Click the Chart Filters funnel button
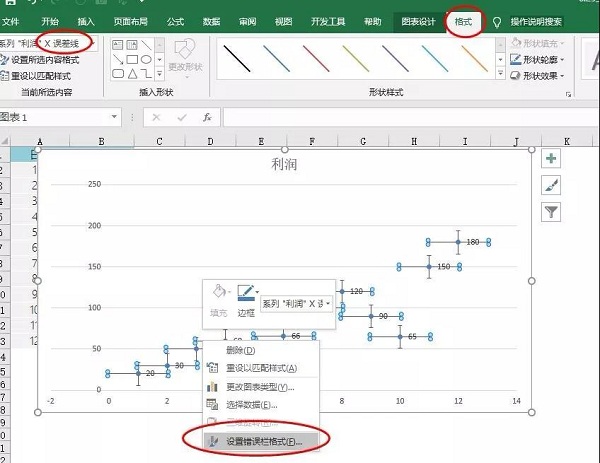Image resolution: width=600 pixels, height=463 pixels. coord(551,212)
